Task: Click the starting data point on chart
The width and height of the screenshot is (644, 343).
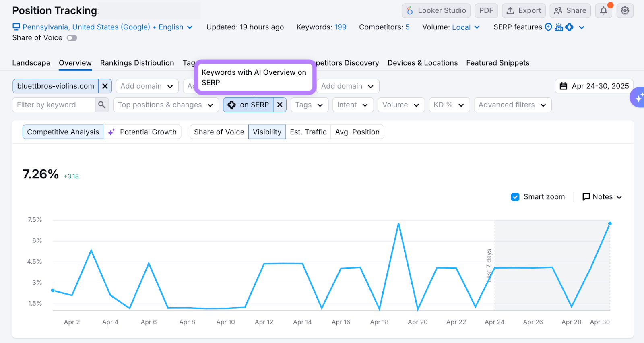Action: 53,290
